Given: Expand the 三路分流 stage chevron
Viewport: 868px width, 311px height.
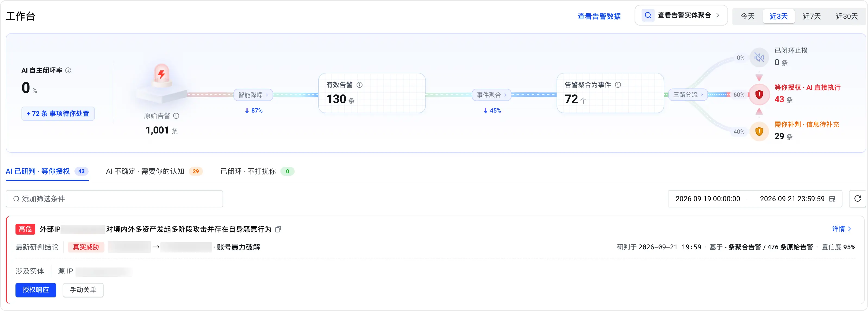Looking at the screenshot, I should pos(702,95).
